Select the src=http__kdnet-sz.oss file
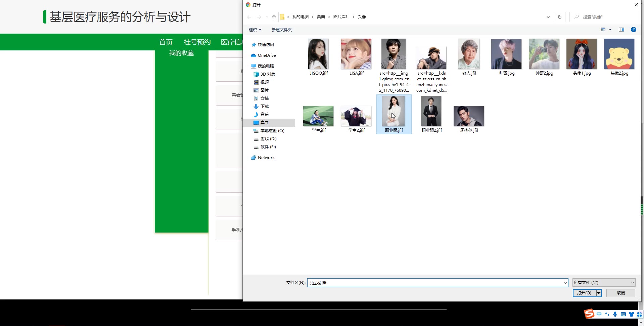Screen dimensions: 644x326 tap(431, 69)
